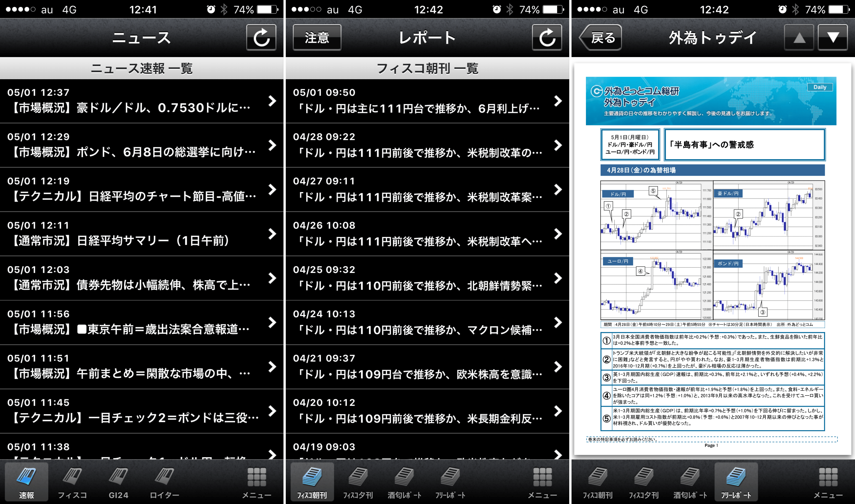Open 【通常市況】債券先物は小幅続伸 news
This screenshot has width=855, height=504.
click(x=142, y=278)
